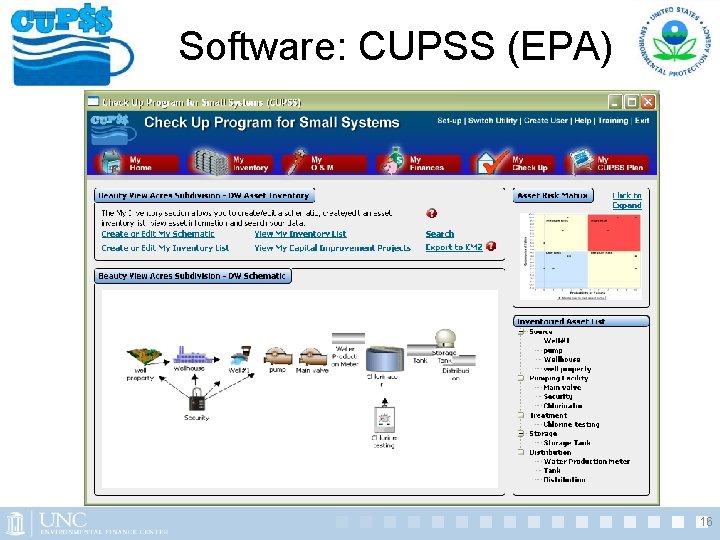
Task: Open the Training menu link
Action: pyautogui.click(x=613, y=120)
